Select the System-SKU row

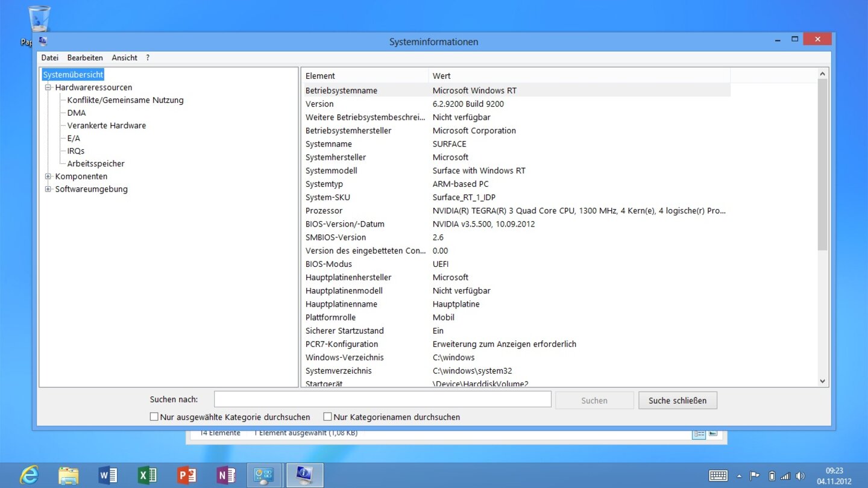[x=516, y=197]
